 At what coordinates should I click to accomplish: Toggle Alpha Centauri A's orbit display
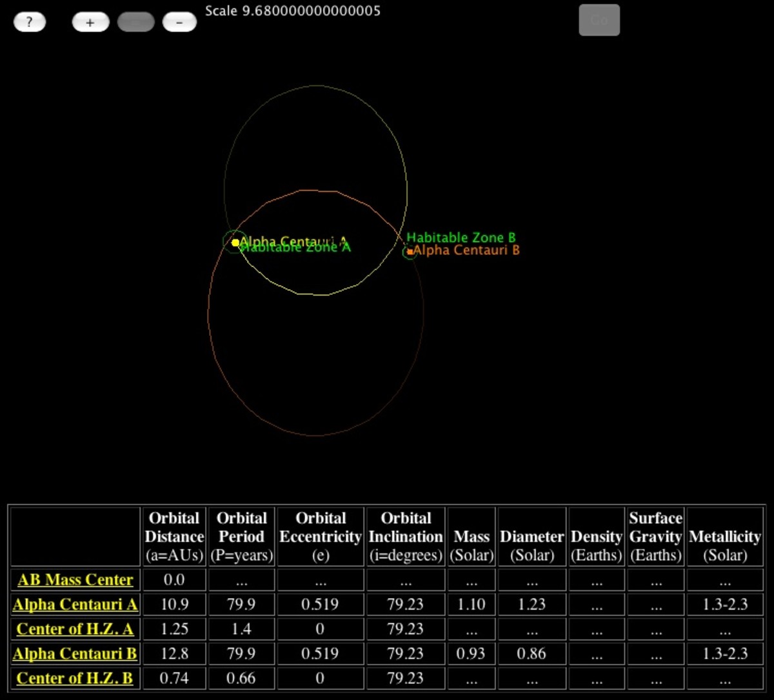[315, 86]
